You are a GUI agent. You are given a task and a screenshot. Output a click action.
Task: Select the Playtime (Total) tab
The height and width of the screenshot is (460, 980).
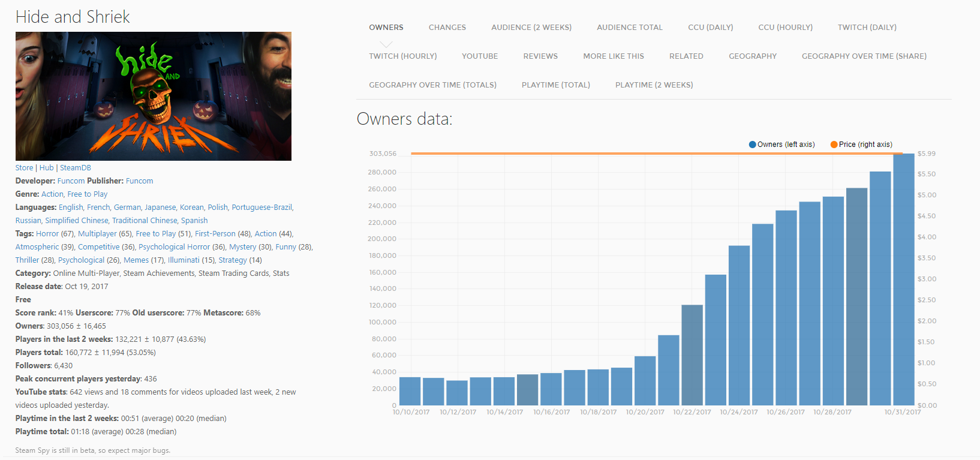tap(555, 85)
